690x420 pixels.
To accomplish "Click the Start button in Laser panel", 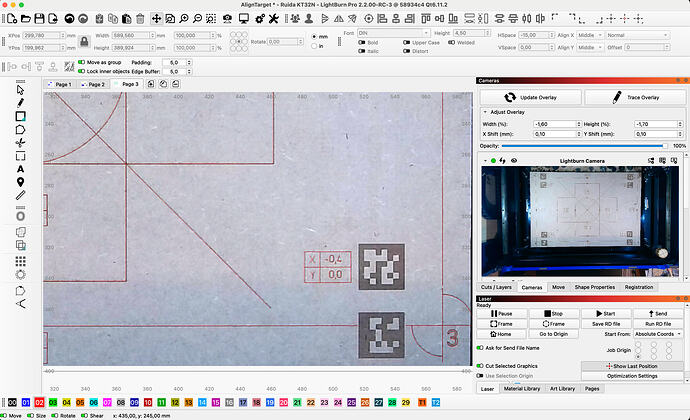I will tap(606, 313).
